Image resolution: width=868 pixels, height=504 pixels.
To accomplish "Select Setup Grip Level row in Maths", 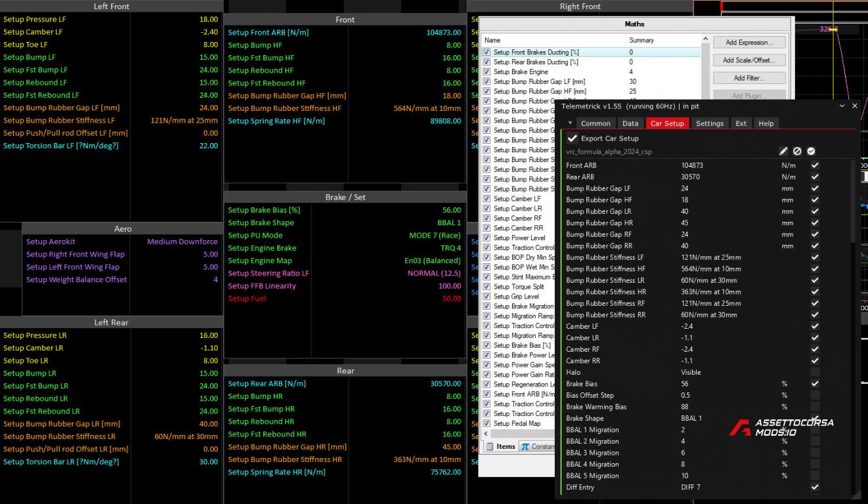I will (x=519, y=297).
